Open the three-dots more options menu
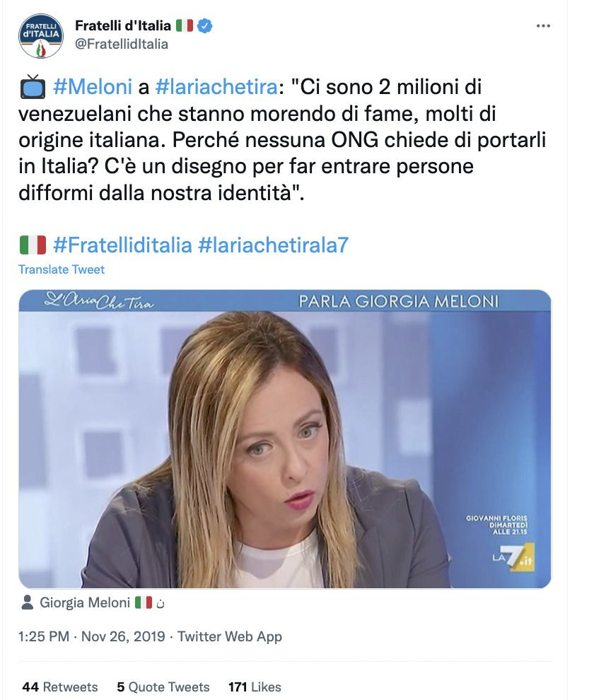The image size is (594, 700). point(542,26)
